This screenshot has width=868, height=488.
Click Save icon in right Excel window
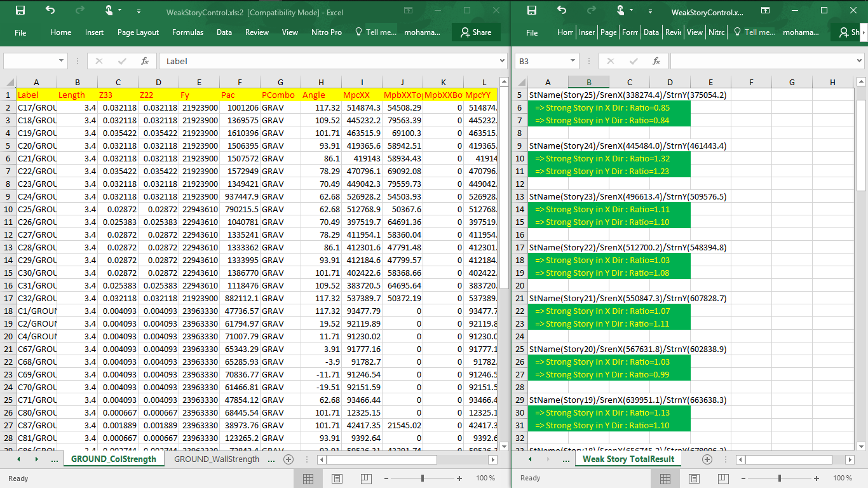point(532,11)
